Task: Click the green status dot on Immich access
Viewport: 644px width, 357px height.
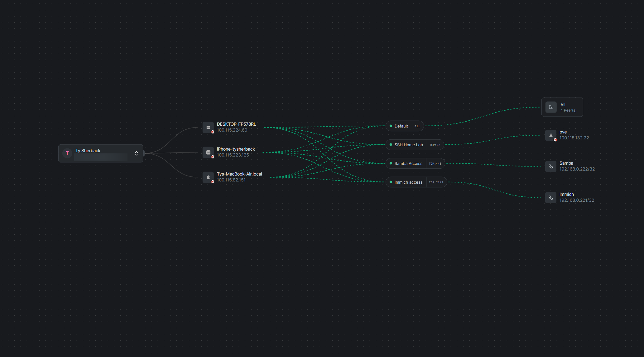Action: tap(391, 182)
